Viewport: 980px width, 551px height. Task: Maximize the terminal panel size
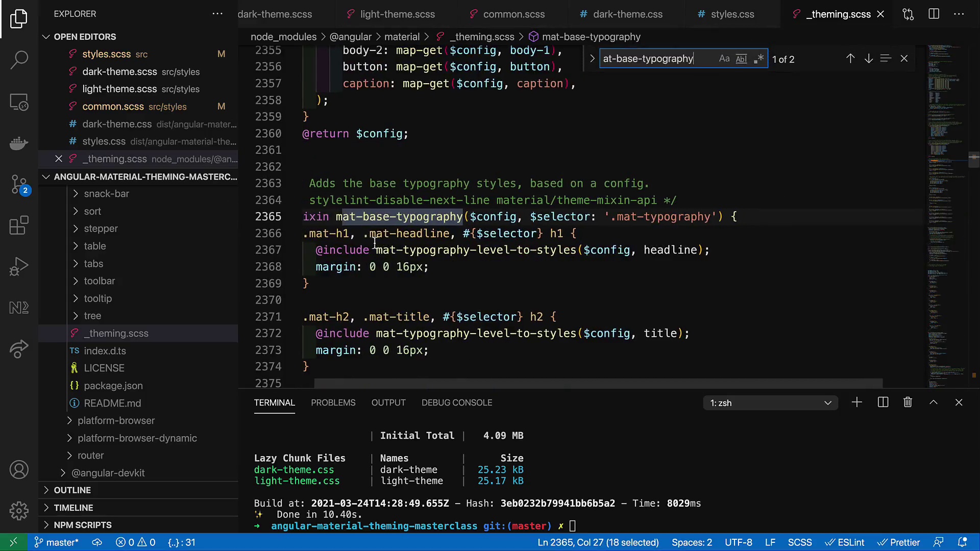tap(934, 403)
